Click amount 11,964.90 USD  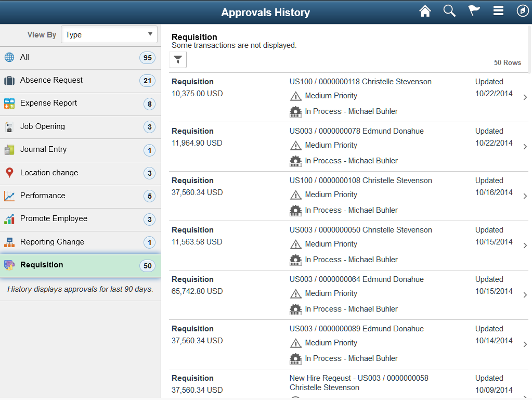(197, 143)
